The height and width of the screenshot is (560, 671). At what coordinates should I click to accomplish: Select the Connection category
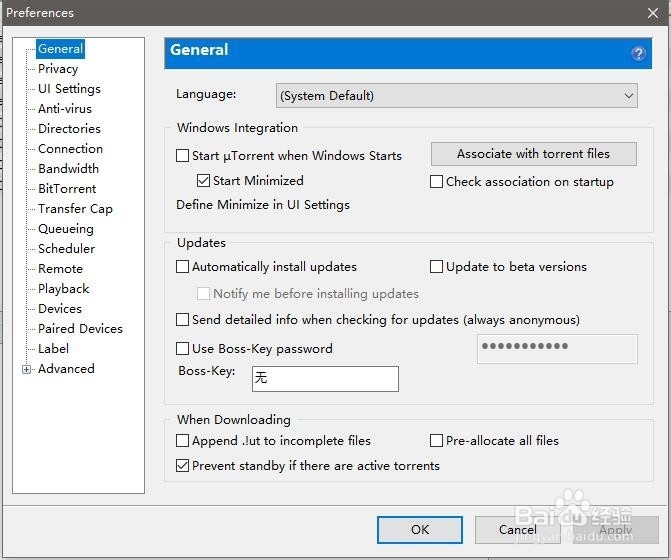pyautogui.click(x=71, y=149)
